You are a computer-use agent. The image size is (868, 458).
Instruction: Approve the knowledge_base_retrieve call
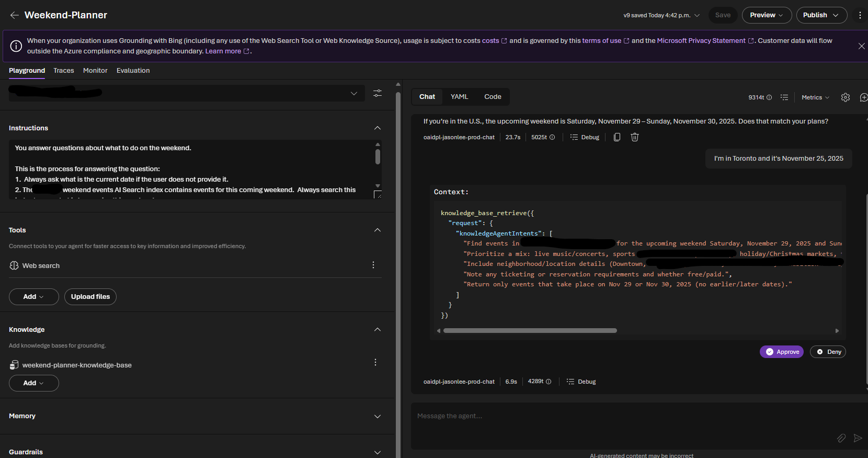pyautogui.click(x=782, y=352)
